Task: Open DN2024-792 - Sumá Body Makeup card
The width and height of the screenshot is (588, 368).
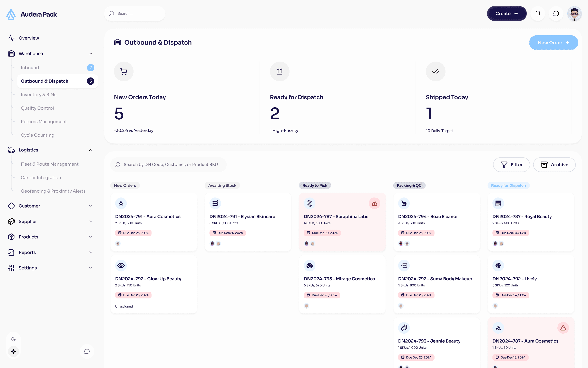Action: click(436, 284)
